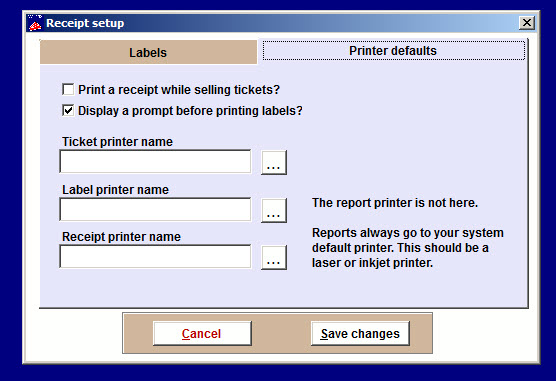The width and height of the screenshot is (556, 381).
Task: Switch to the Labels tab
Action: pos(148,53)
